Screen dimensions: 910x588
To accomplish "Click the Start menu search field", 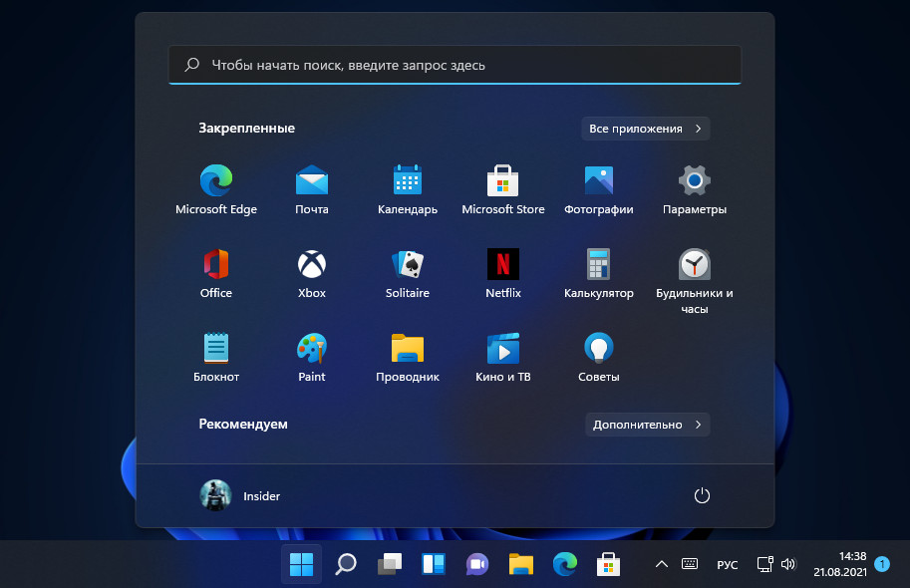I will point(455,65).
